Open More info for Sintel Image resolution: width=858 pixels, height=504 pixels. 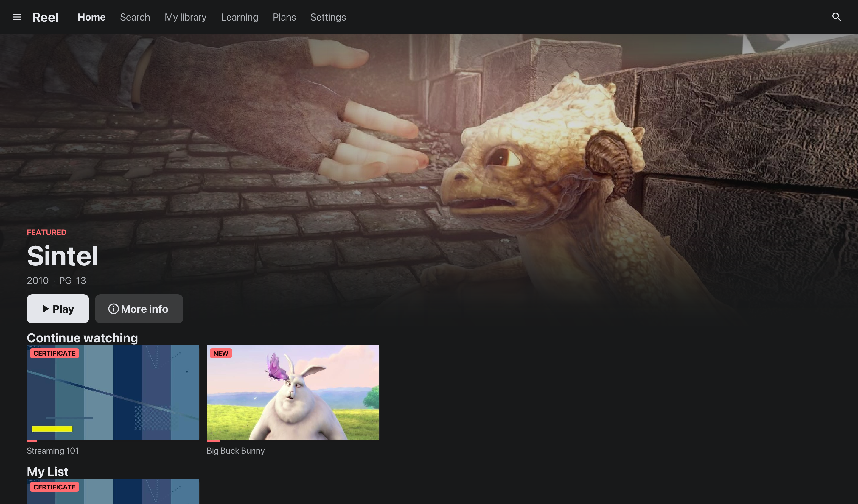[139, 309]
